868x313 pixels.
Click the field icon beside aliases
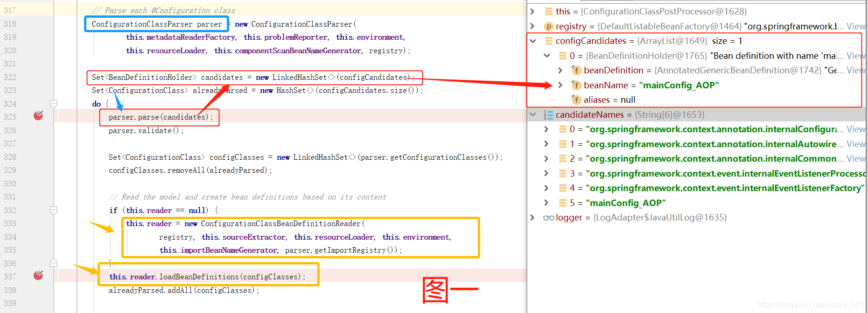click(x=576, y=100)
